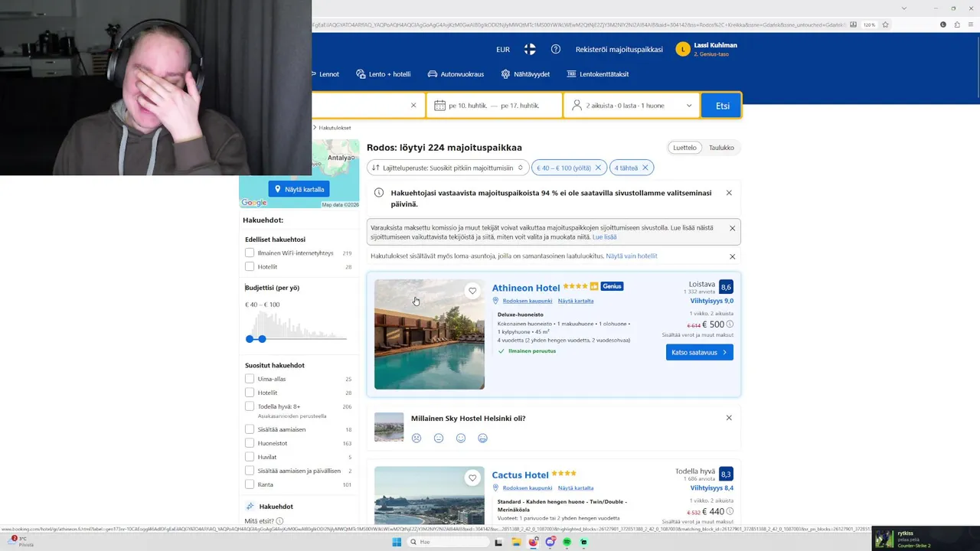Screen dimensions: 980x551
Task: Tick Sisältää aamiaisen ja päivällisen checkbox
Action: (x=250, y=471)
